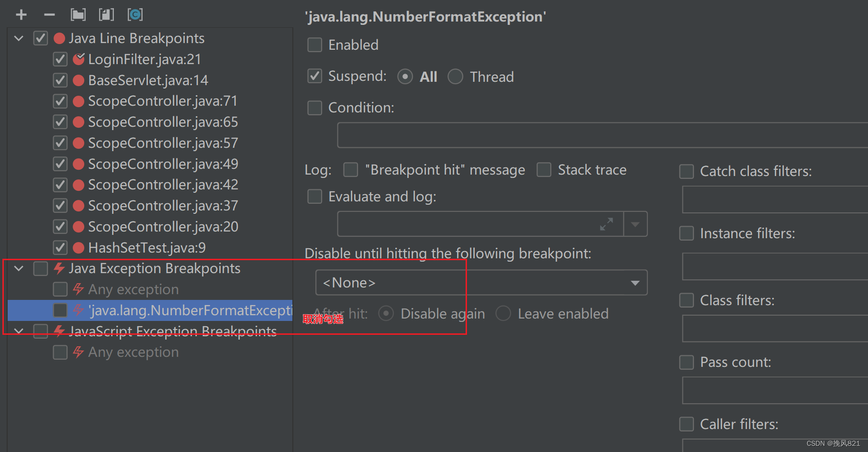Group breakpoints by package with the folder icon
Screen dimensions: 868x452
click(x=78, y=14)
